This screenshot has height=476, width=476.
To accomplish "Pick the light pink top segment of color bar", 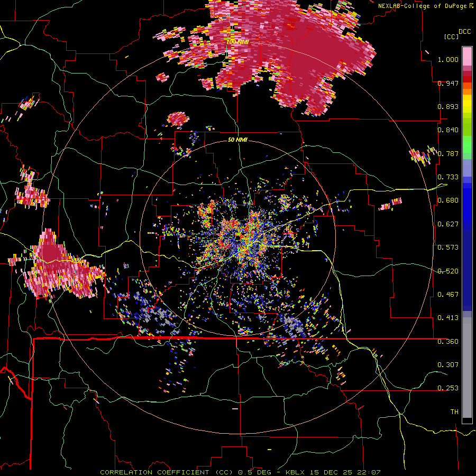I will (467, 56).
